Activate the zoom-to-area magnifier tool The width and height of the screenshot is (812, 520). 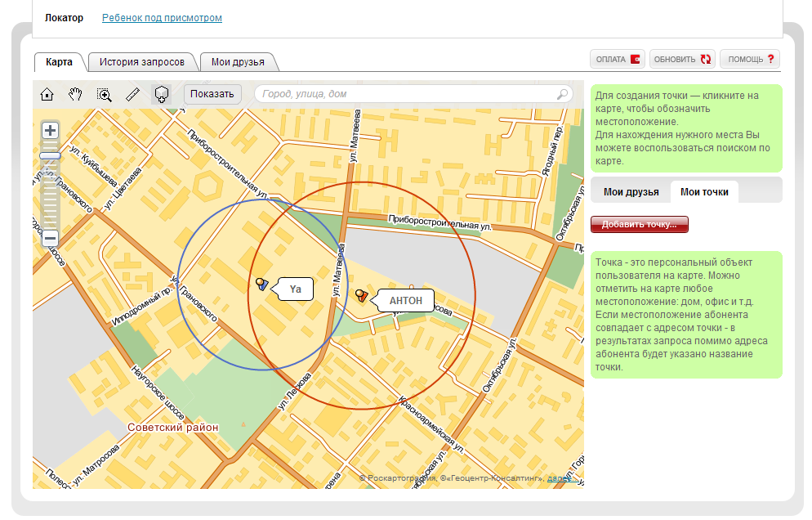coord(105,94)
